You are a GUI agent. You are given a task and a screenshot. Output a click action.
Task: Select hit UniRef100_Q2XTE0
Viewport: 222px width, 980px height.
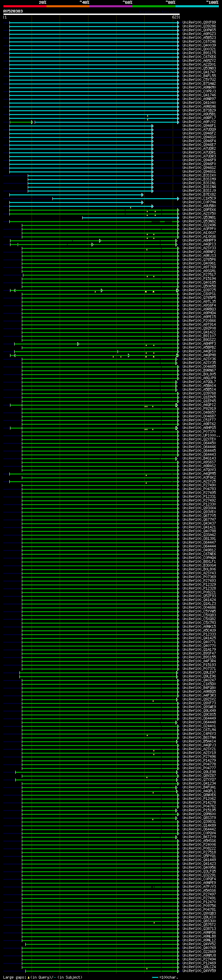tap(199, 439)
